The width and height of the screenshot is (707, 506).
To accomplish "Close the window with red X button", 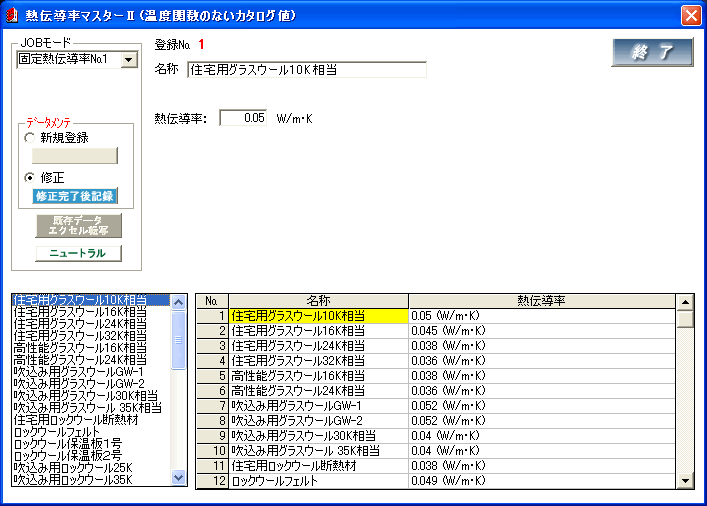I will pos(690,15).
